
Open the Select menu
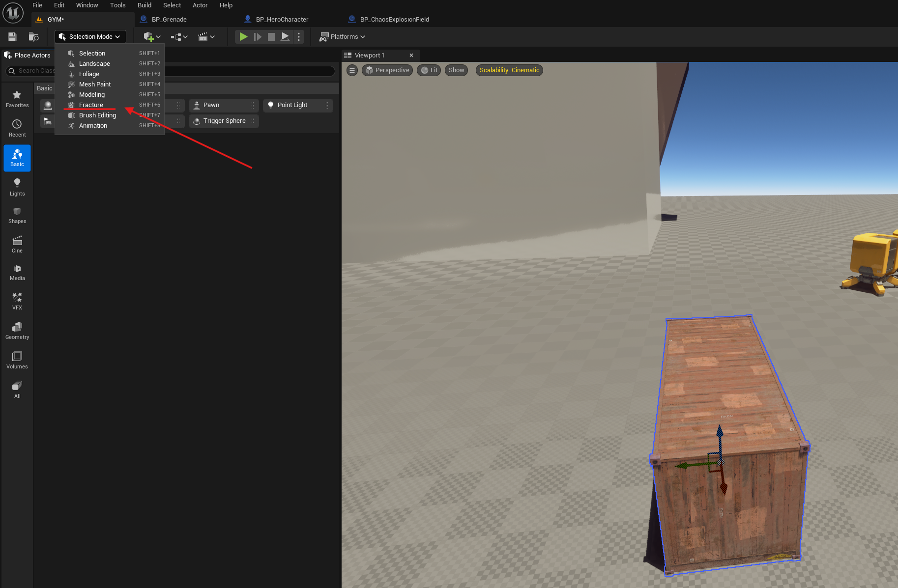click(172, 5)
